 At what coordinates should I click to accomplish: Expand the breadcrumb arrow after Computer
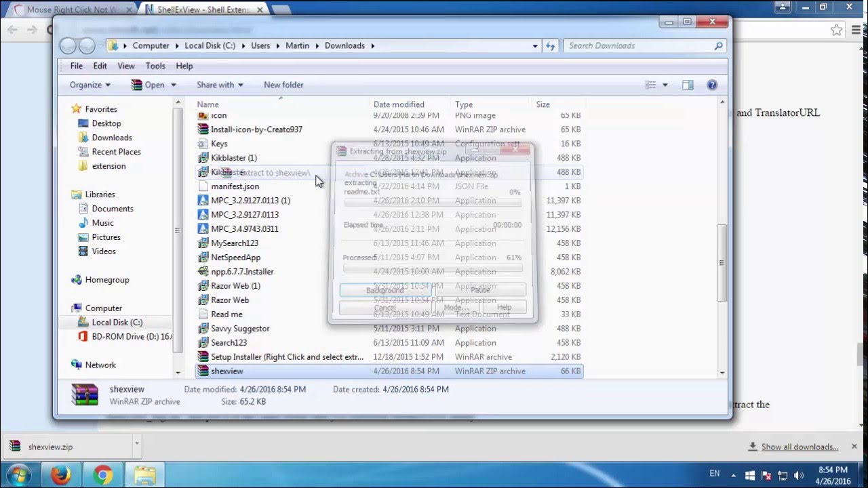[177, 46]
